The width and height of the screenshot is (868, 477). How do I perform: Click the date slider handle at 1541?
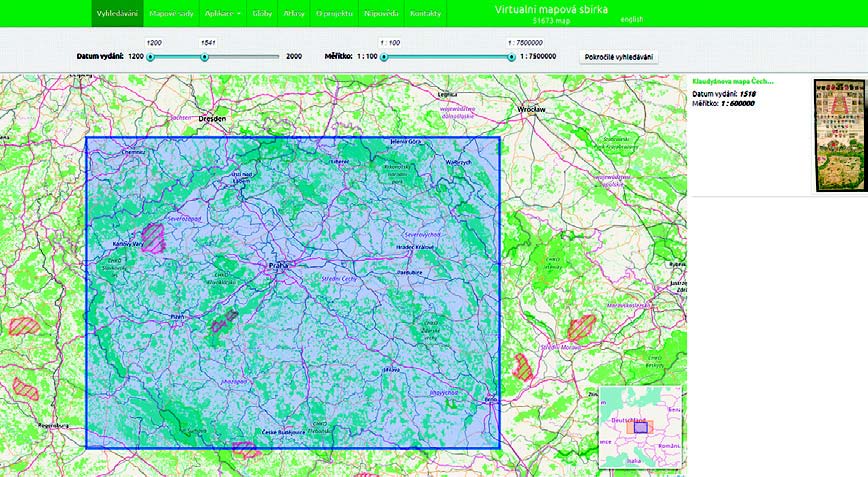pyautogui.click(x=204, y=57)
